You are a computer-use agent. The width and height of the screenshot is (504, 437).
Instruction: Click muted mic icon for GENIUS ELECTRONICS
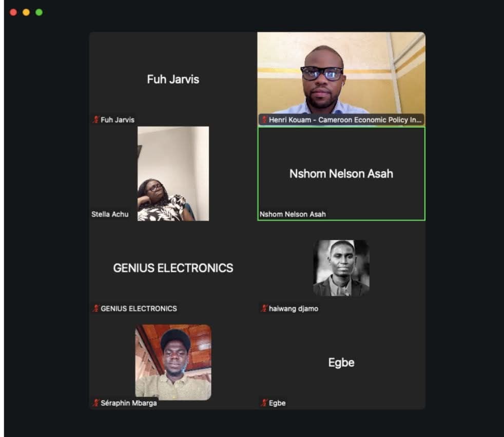pyautogui.click(x=96, y=308)
